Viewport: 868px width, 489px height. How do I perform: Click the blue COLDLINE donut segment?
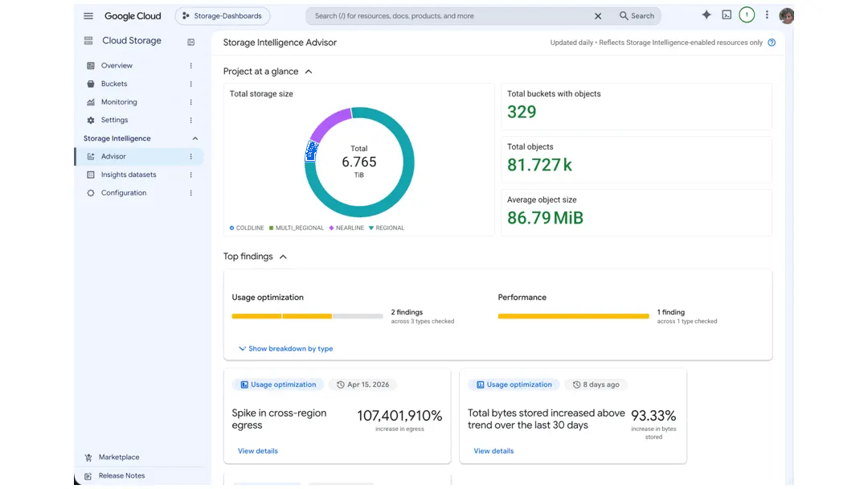click(x=311, y=151)
